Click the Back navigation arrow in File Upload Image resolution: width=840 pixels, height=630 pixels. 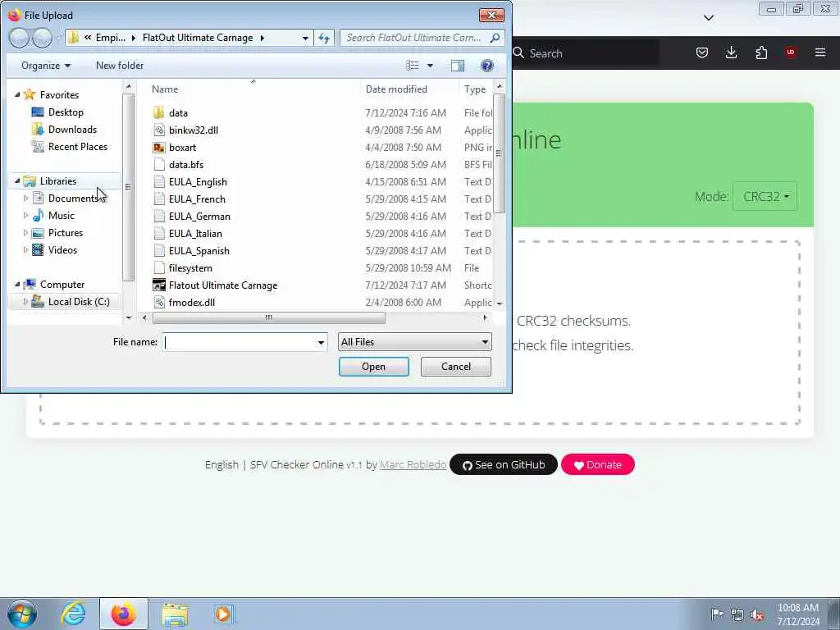tap(19, 38)
